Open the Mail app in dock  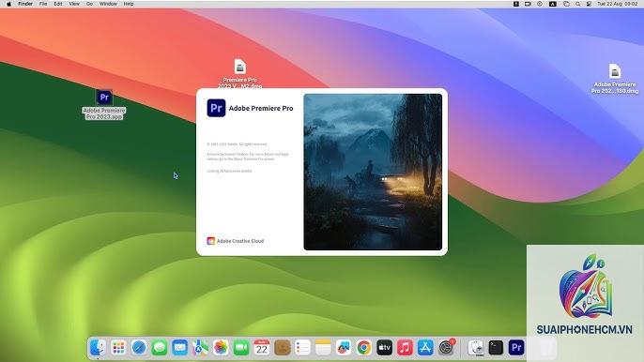180,348
